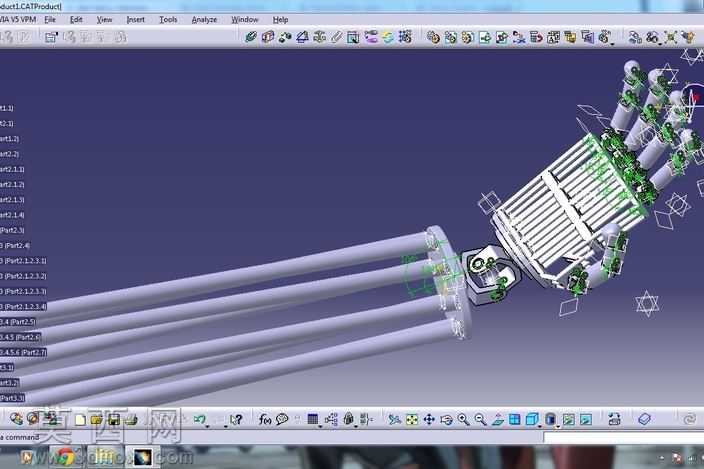Select the Quick Constraint tool
Viewport: 704px width, 469px height.
(353, 37)
